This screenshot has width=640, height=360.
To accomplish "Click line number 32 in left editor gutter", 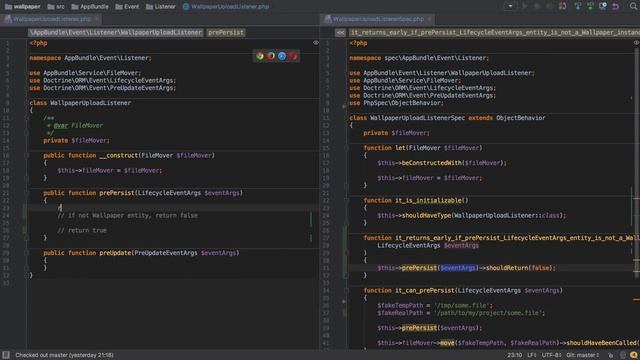I will (x=6, y=275).
